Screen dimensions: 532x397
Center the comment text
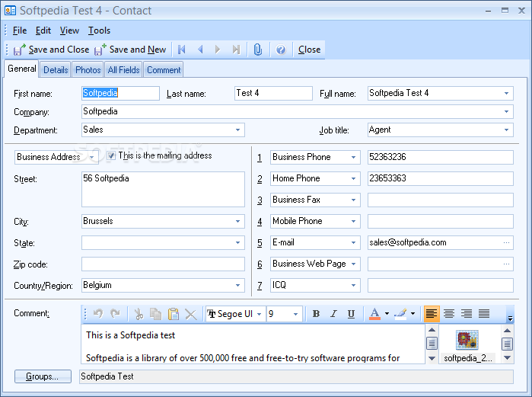point(449,314)
